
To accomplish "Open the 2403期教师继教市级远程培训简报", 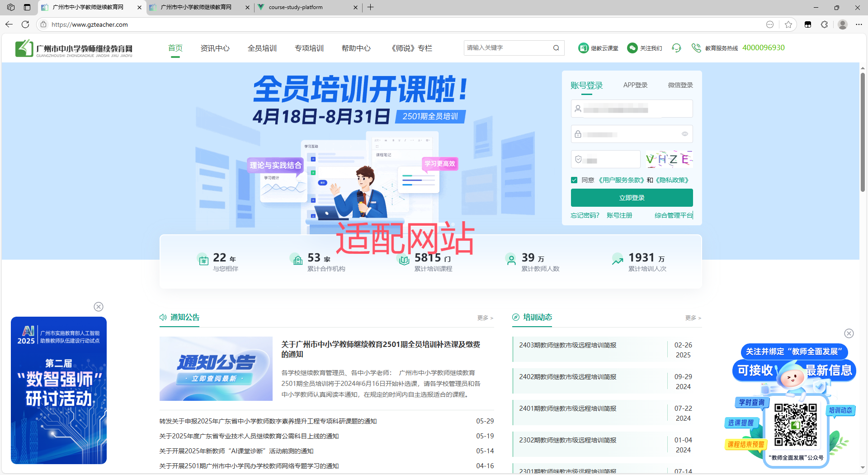I will tap(568, 345).
